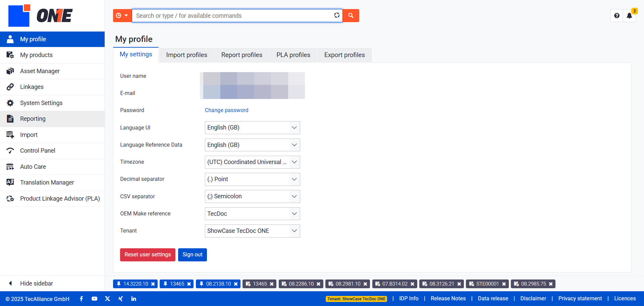
Task: Open the Facebook footer icon
Action: tap(82, 299)
